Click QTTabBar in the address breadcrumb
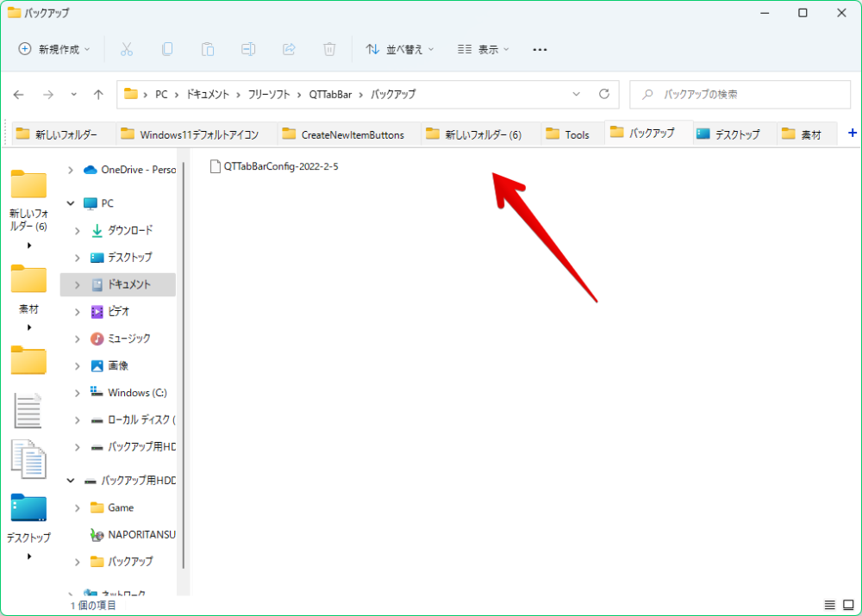The height and width of the screenshot is (616, 862). 328,94
